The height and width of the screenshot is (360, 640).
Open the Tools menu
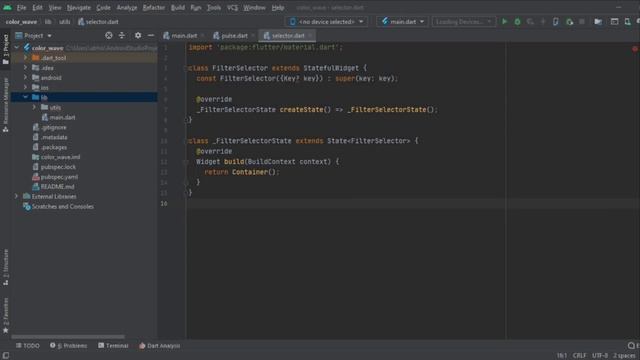pos(213,7)
